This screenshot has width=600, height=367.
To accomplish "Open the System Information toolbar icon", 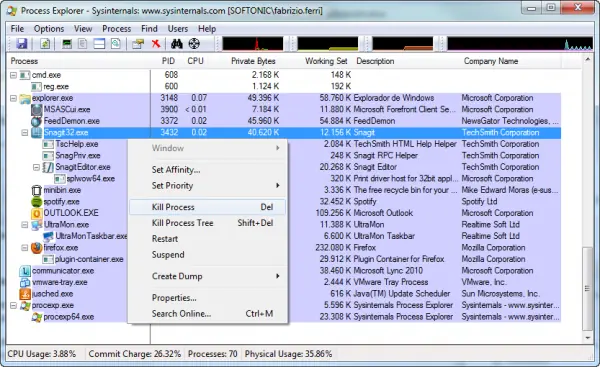I will coord(67,44).
